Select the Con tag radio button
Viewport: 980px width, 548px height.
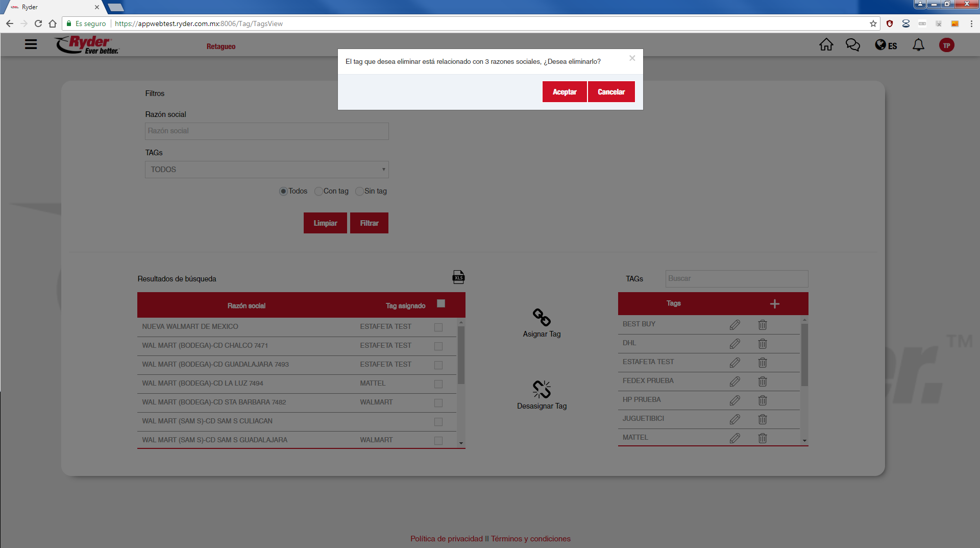(319, 192)
